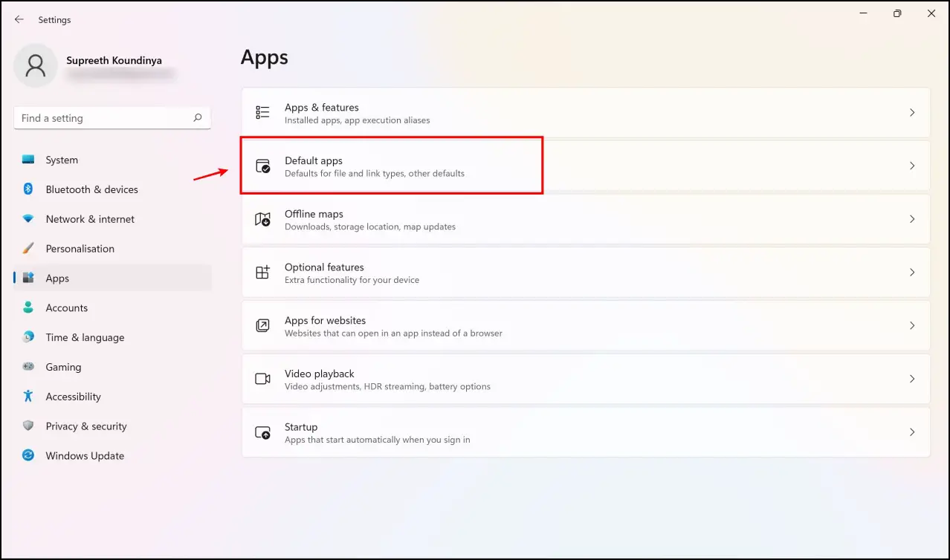Click the Find a setting search box
This screenshot has height=560, width=950.
112,117
